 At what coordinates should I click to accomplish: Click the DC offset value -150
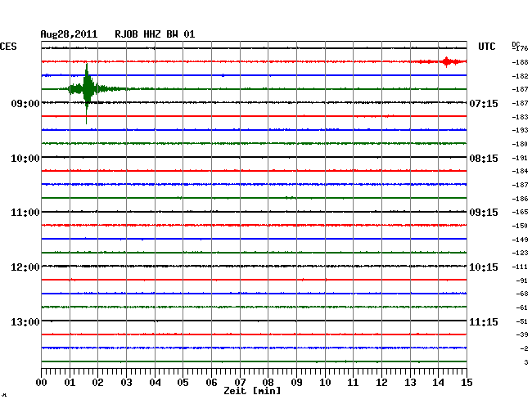[520, 226]
